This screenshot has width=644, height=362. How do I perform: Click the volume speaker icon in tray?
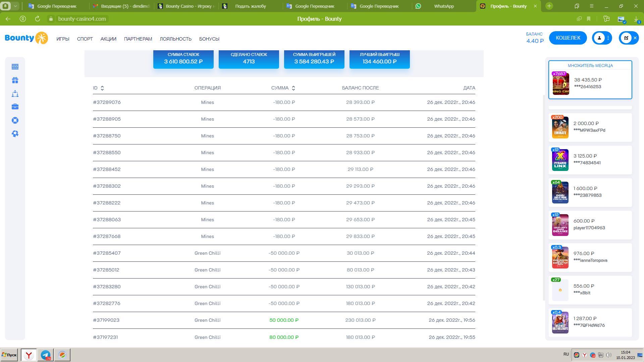pyautogui.click(x=609, y=355)
